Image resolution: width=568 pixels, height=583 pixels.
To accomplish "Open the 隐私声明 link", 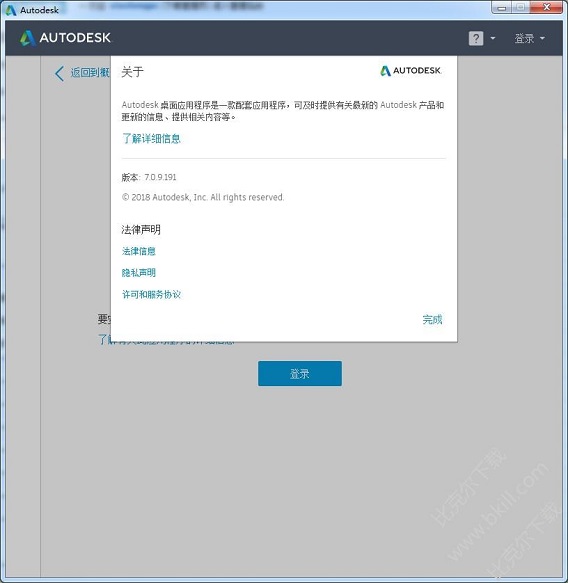I will (x=138, y=273).
